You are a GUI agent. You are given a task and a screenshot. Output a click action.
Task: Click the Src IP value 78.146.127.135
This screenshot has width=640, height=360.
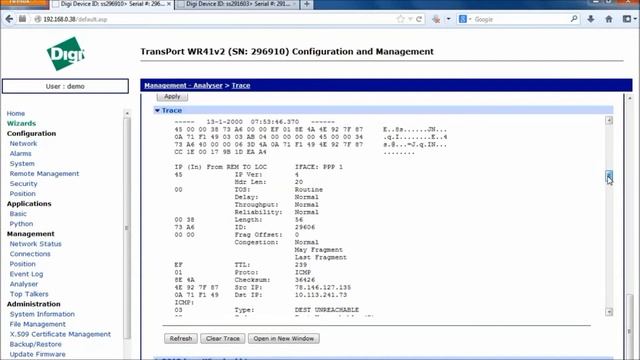coord(323,287)
